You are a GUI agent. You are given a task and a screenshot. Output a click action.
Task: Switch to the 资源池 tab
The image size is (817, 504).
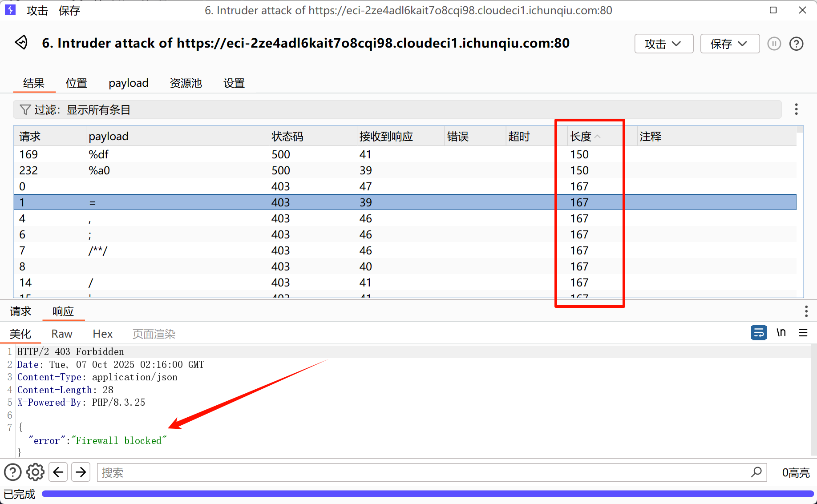pyautogui.click(x=186, y=83)
